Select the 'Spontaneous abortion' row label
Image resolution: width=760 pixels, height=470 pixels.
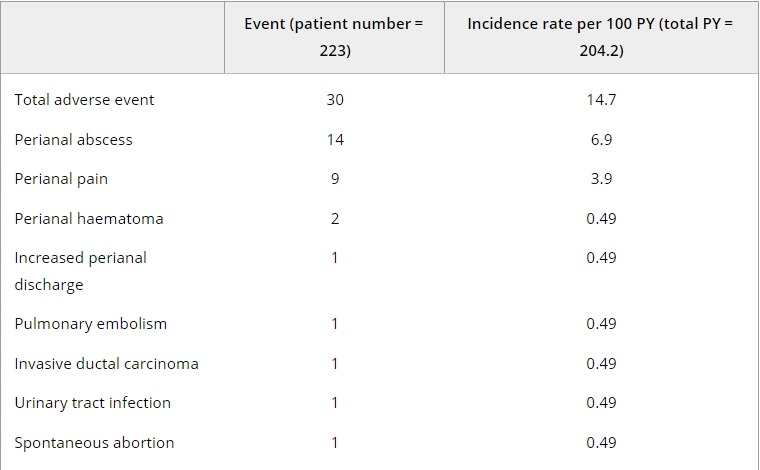point(94,442)
